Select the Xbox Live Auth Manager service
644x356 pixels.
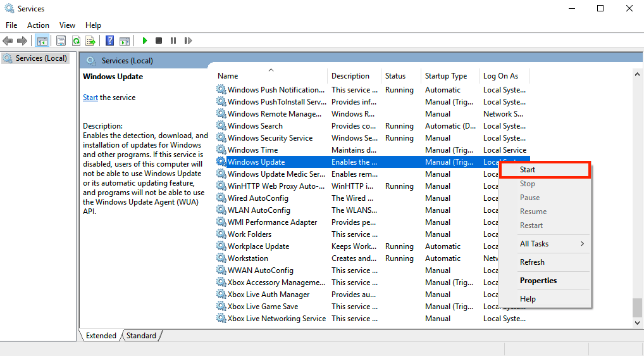[357, 294]
